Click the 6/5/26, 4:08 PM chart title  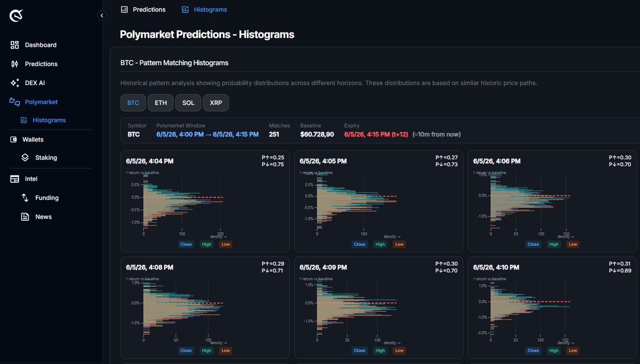pos(149,268)
